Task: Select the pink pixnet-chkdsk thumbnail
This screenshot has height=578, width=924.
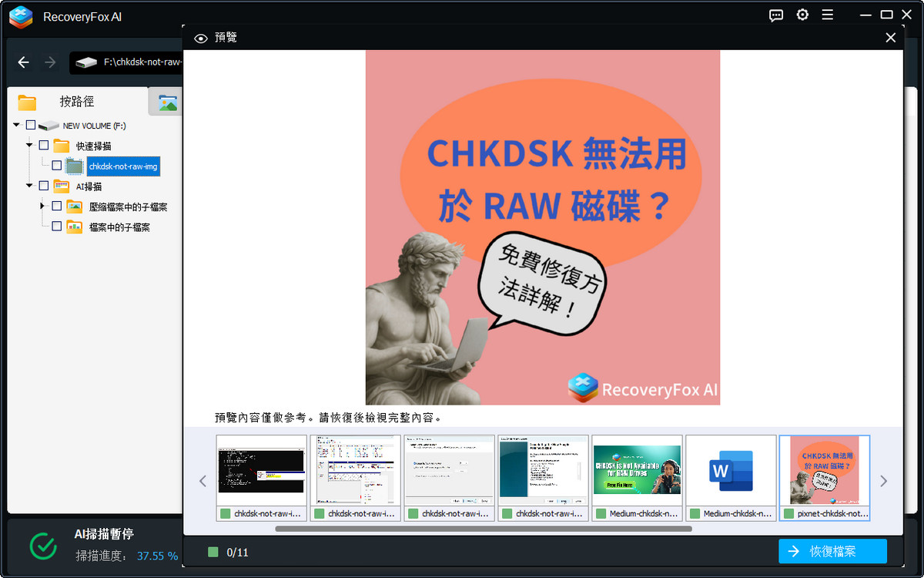Action: (x=825, y=470)
